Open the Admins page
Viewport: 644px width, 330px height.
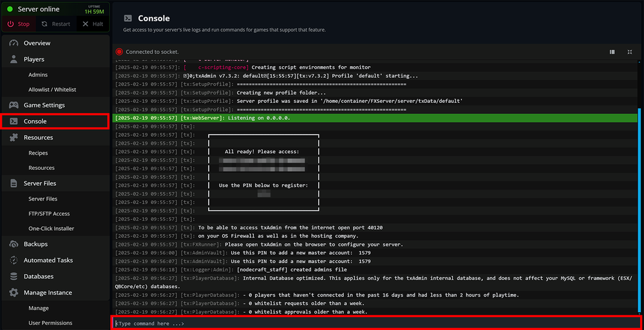pyautogui.click(x=38, y=75)
